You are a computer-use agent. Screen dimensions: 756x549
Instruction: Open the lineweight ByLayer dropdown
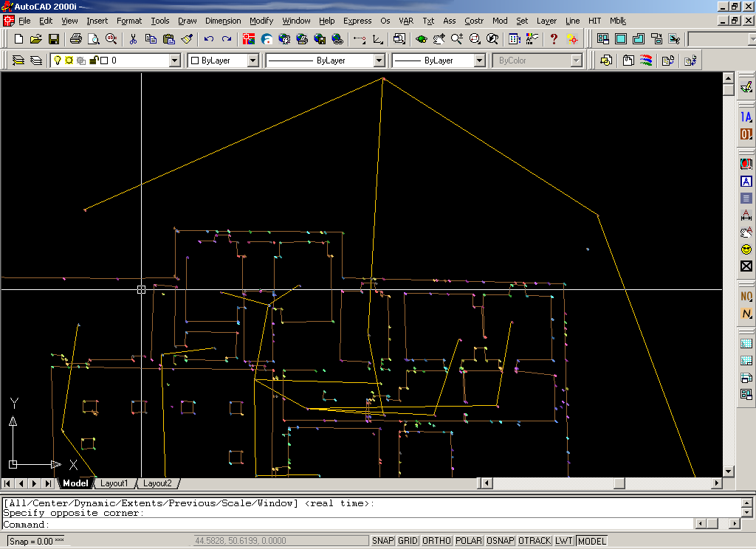point(479,61)
